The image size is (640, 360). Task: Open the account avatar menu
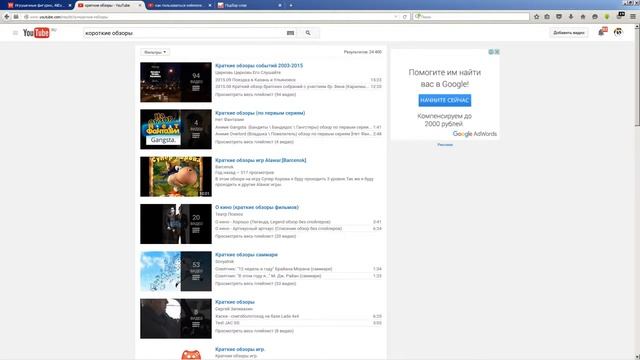pos(618,32)
